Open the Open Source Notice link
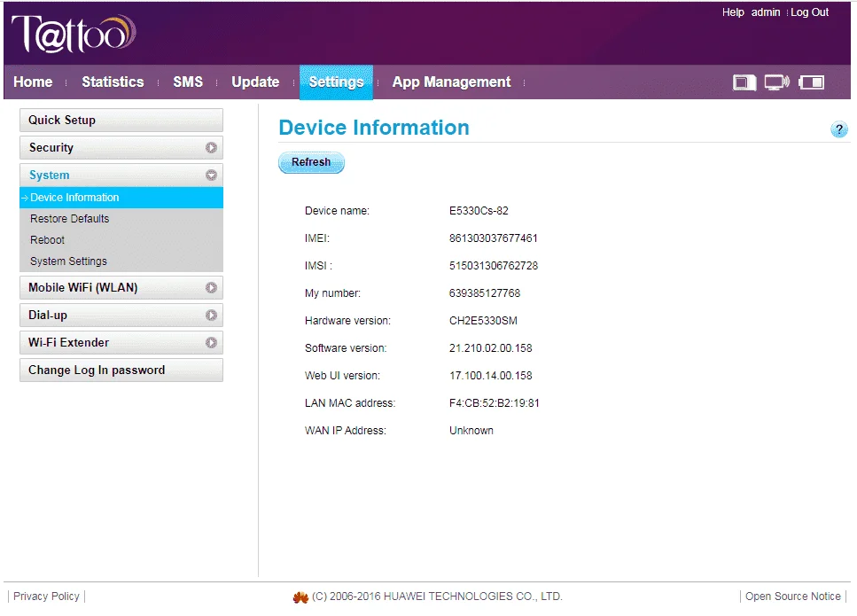Viewport: 857px width, 616px height. (793, 597)
